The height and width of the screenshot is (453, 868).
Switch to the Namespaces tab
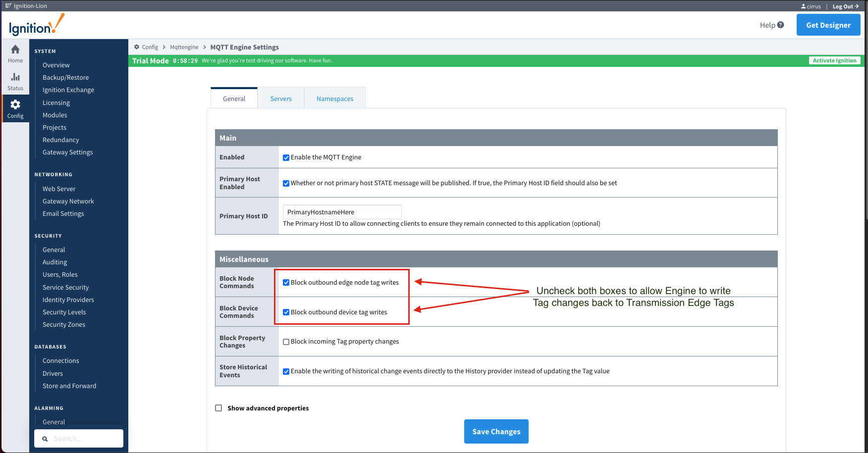click(335, 99)
